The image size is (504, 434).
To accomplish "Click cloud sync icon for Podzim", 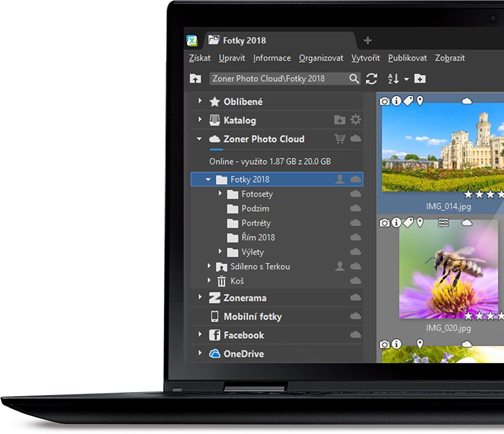I will (356, 208).
